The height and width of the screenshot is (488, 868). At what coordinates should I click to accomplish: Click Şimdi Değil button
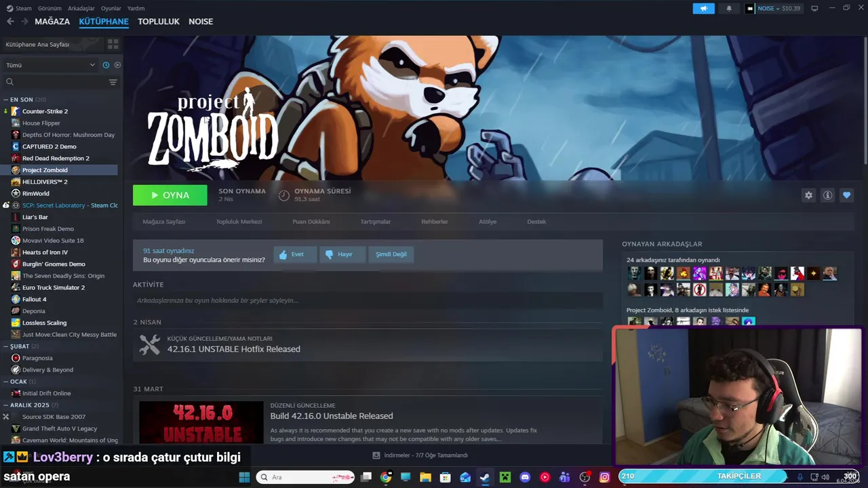tap(391, 254)
